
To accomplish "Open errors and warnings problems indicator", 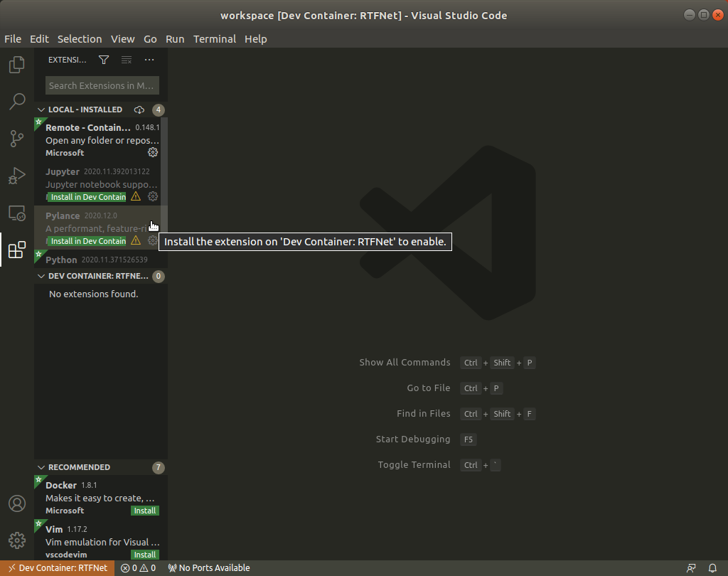I will click(139, 568).
